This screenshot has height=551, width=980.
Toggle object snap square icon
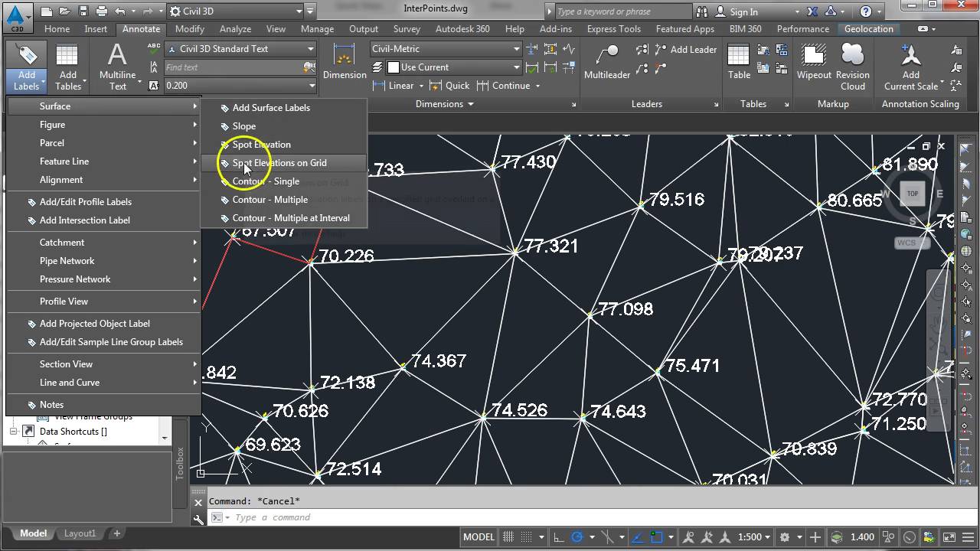(x=656, y=536)
